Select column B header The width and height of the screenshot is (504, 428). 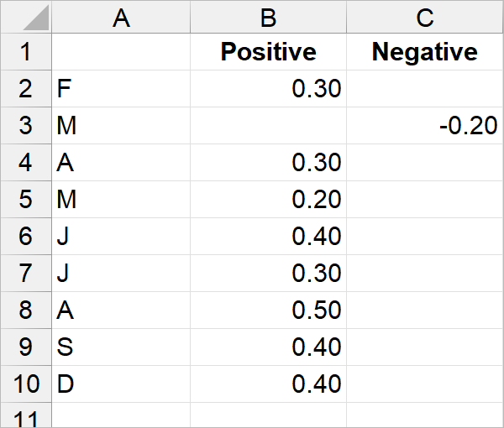(267, 17)
